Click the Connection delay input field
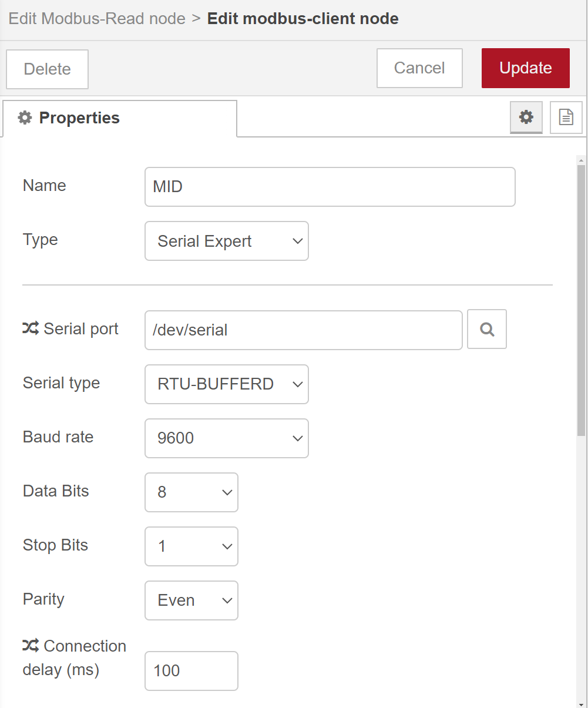 pyautogui.click(x=191, y=671)
